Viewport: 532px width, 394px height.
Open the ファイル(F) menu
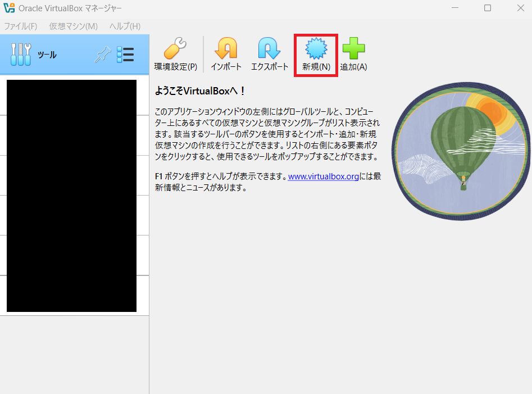(21, 26)
